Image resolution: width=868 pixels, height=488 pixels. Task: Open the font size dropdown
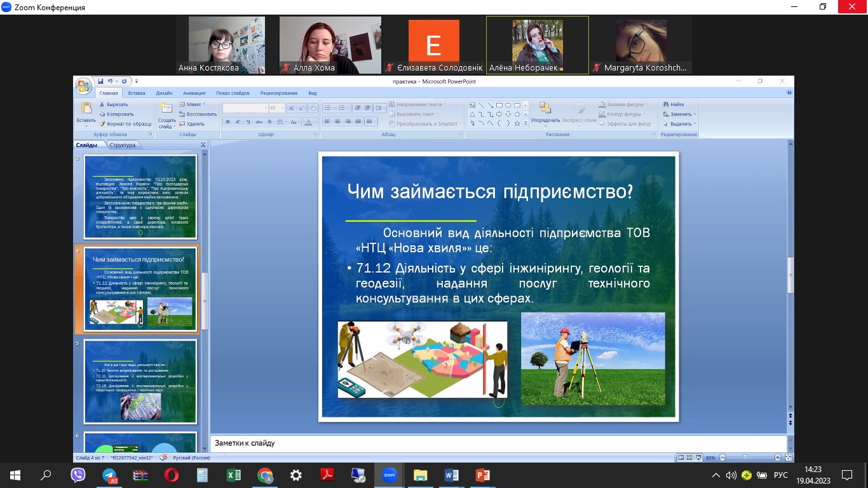click(x=281, y=107)
